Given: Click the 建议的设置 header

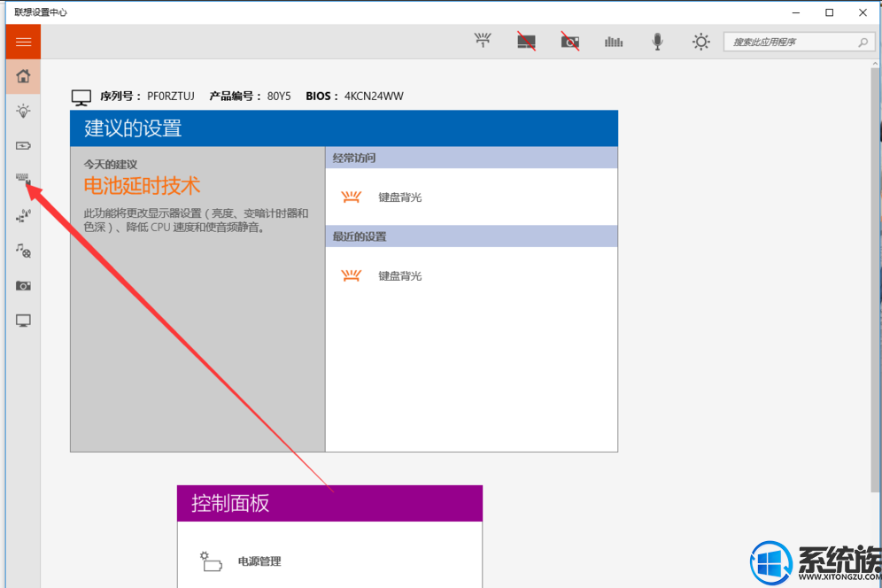Looking at the screenshot, I should click(x=344, y=129).
